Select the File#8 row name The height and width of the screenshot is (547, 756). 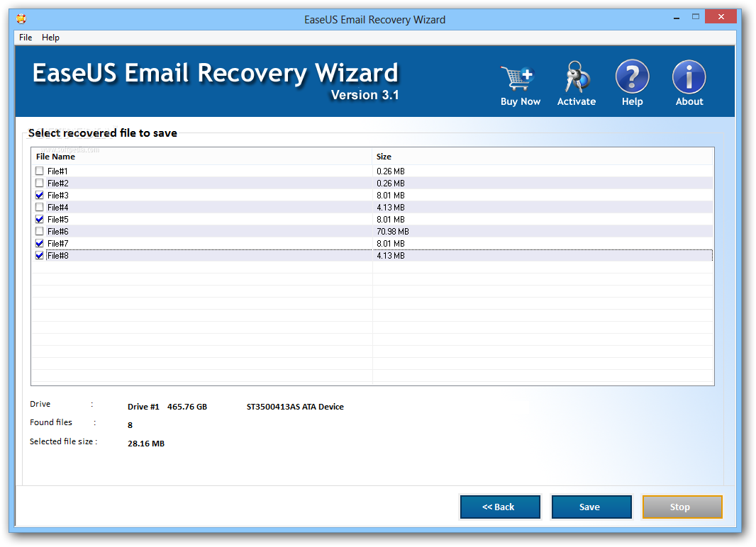pos(58,255)
